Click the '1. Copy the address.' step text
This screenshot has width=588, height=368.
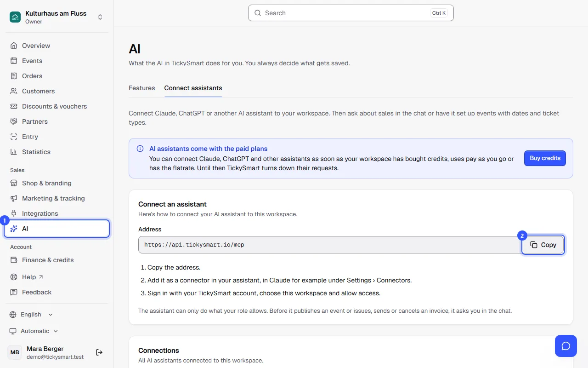point(170,267)
